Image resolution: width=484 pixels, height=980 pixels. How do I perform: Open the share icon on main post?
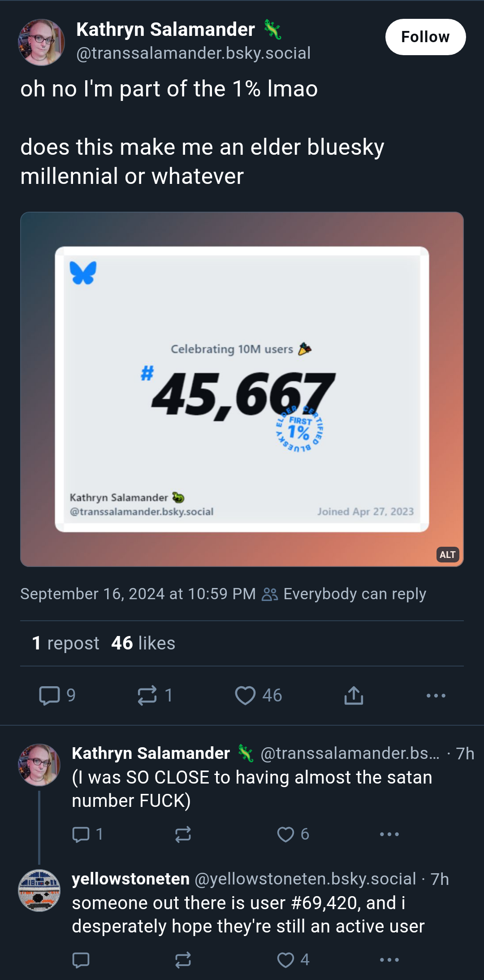(x=354, y=696)
